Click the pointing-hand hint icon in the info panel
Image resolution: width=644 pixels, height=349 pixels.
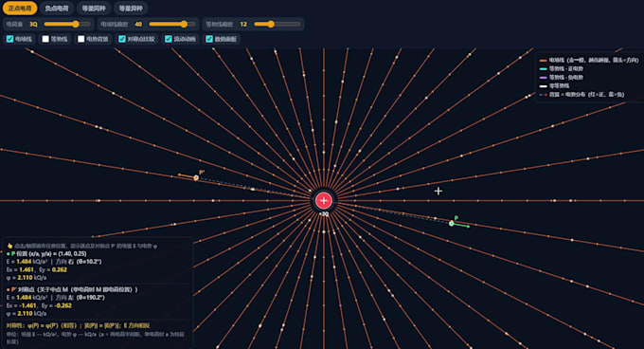(x=9, y=246)
